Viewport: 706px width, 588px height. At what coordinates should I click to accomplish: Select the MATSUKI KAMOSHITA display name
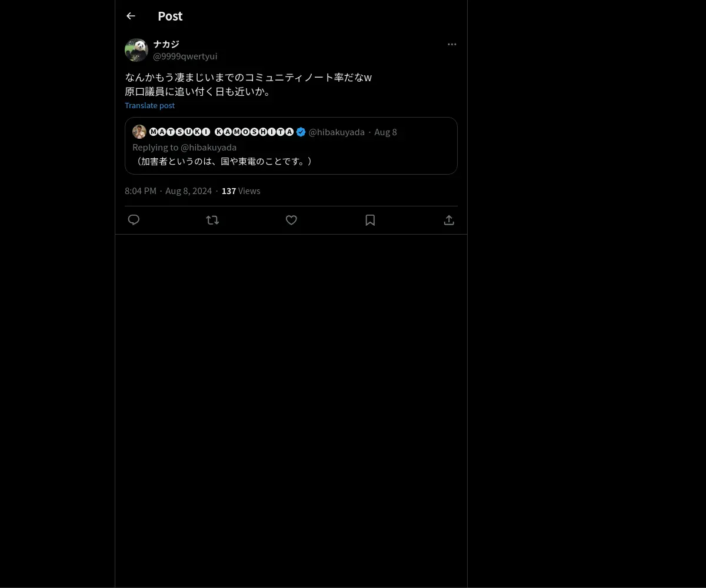tap(221, 132)
